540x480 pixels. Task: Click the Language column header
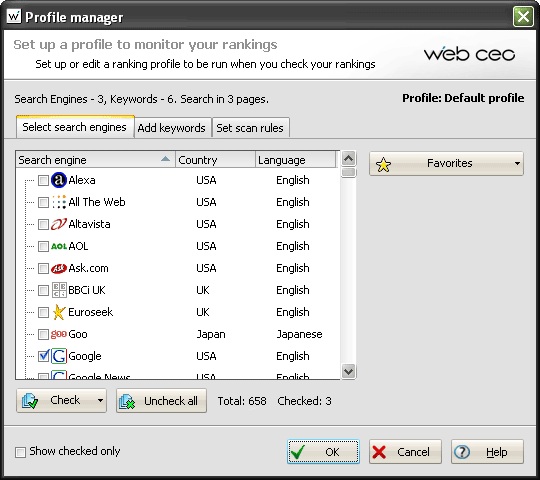[295, 160]
